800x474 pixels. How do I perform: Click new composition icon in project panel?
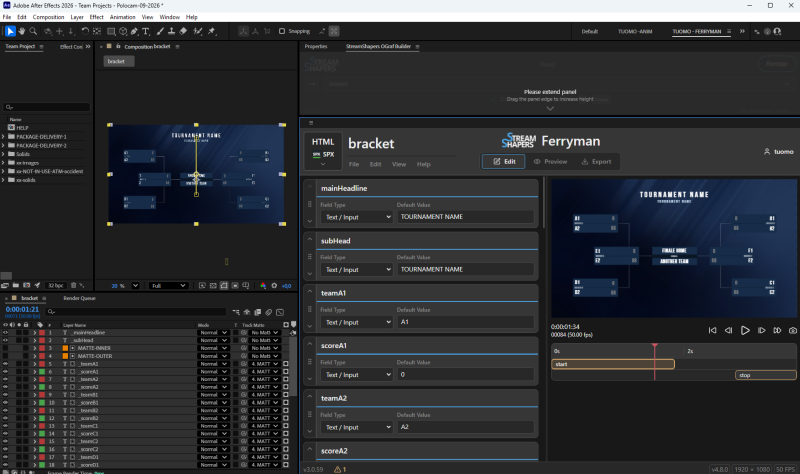click(27, 285)
